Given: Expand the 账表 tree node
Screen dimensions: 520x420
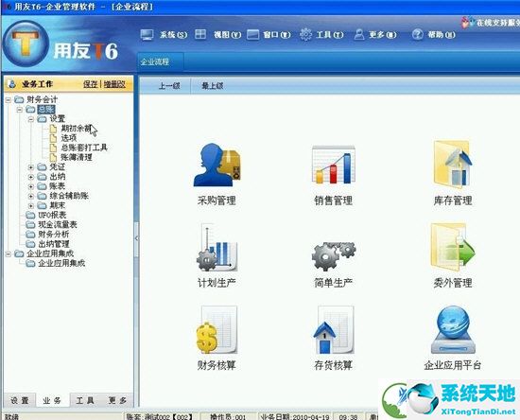Looking at the screenshot, I should [x=31, y=186].
